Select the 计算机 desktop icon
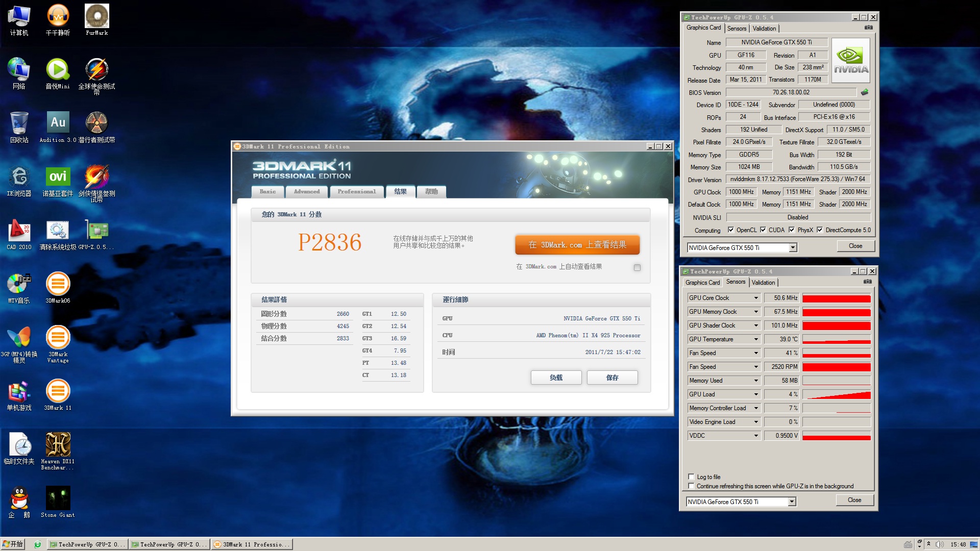980x551 pixels. click(19, 20)
